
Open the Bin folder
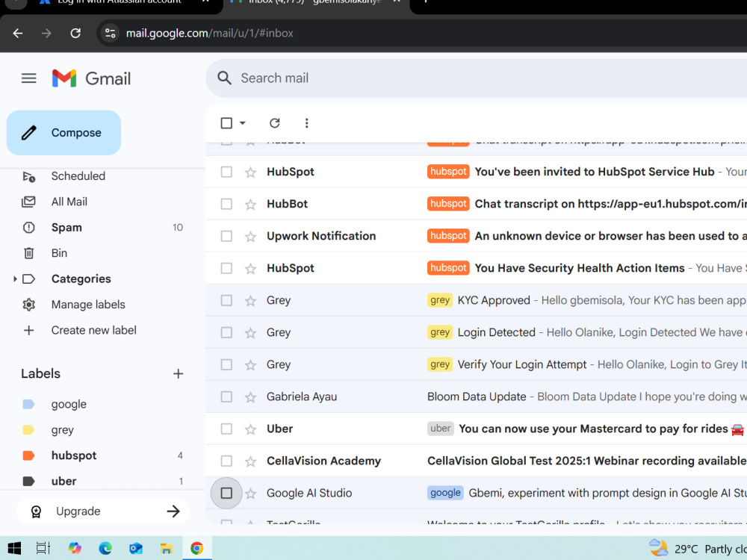click(59, 253)
